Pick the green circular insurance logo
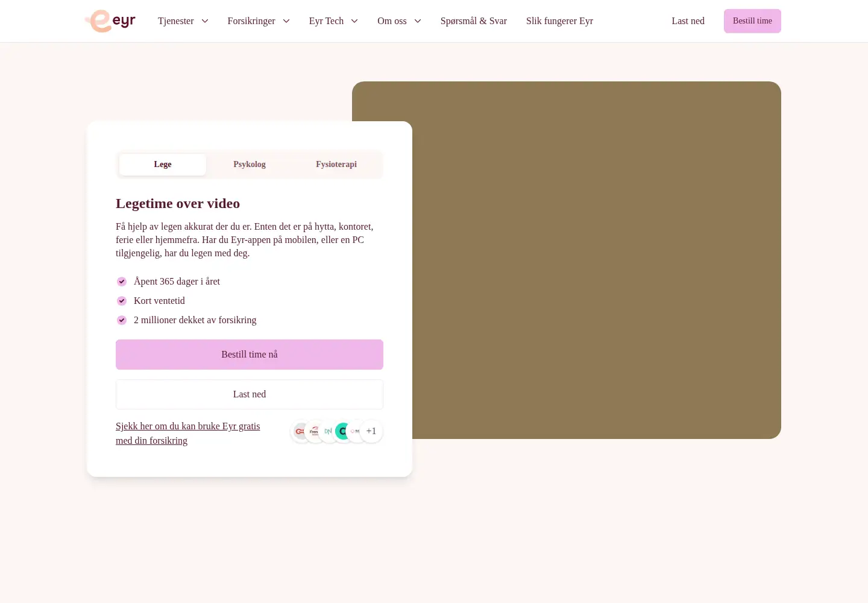The width and height of the screenshot is (868, 603). coord(343,431)
